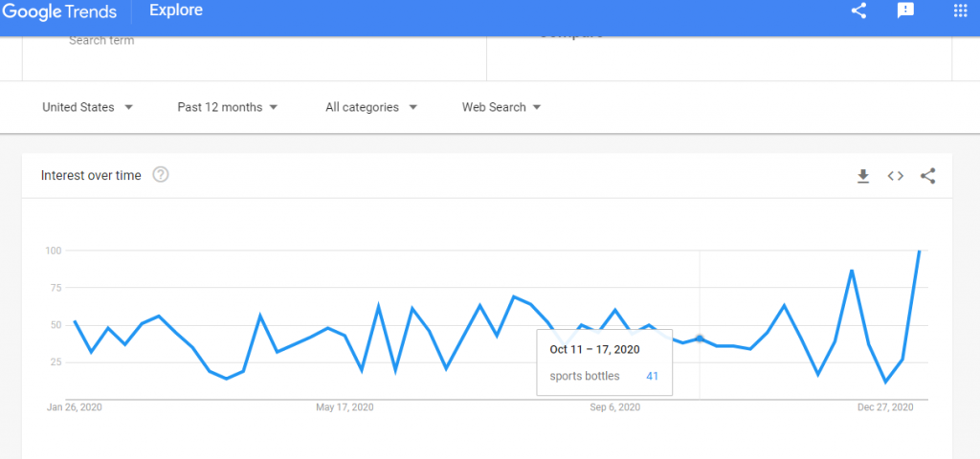This screenshot has width=980, height=459.
Task: Click the help icon beside Interest over time
Action: coord(161,175)
